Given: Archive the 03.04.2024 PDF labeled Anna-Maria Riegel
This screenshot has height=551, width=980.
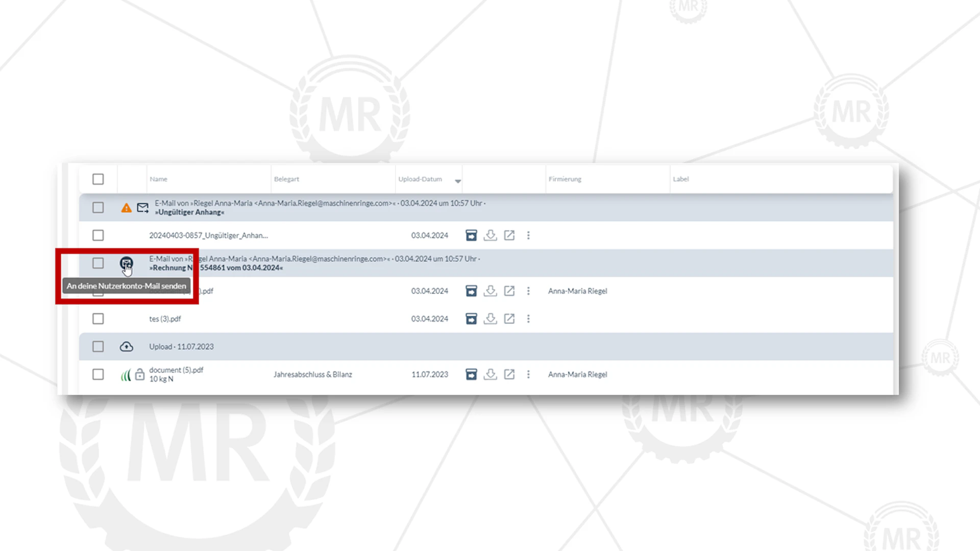Looking at the screenshot, I should coord(471,291).
